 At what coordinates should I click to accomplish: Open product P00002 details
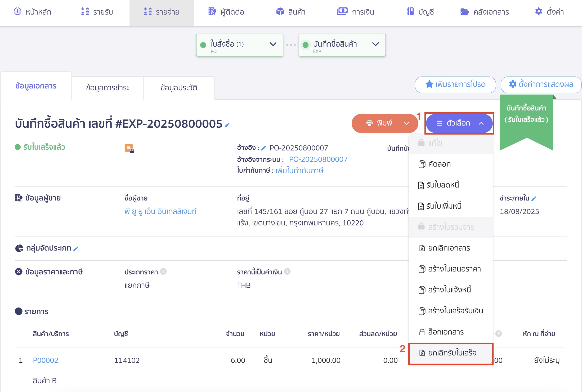[x=45, y=360]
